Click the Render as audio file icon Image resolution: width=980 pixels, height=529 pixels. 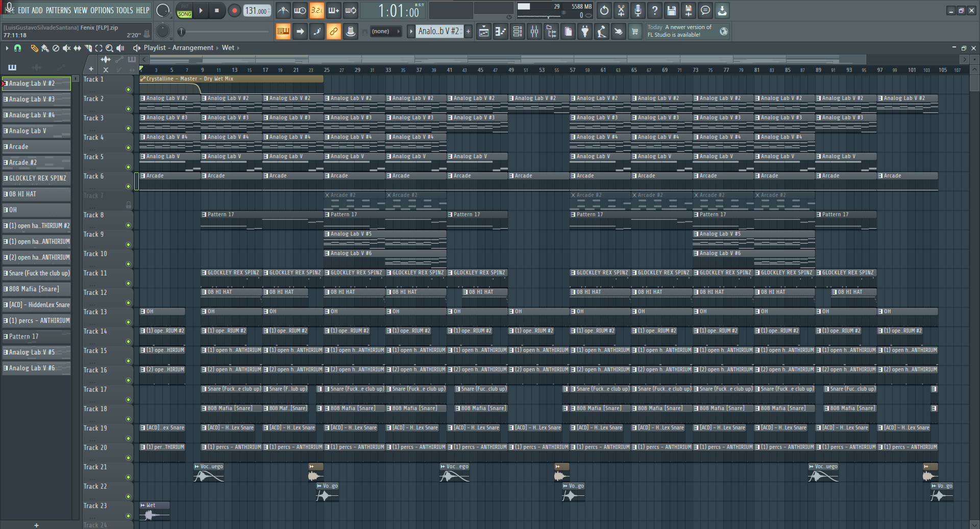coord(689,10)
